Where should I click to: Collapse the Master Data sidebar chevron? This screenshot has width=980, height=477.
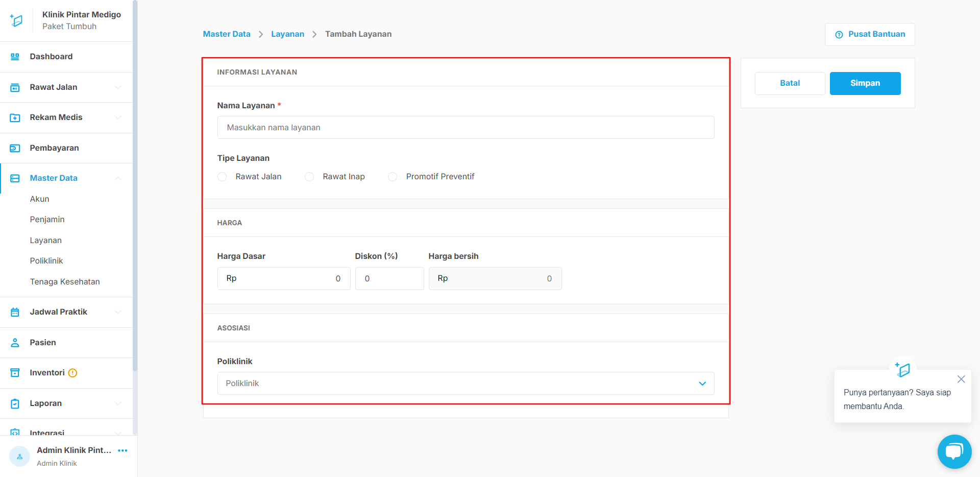pos(118,178)
